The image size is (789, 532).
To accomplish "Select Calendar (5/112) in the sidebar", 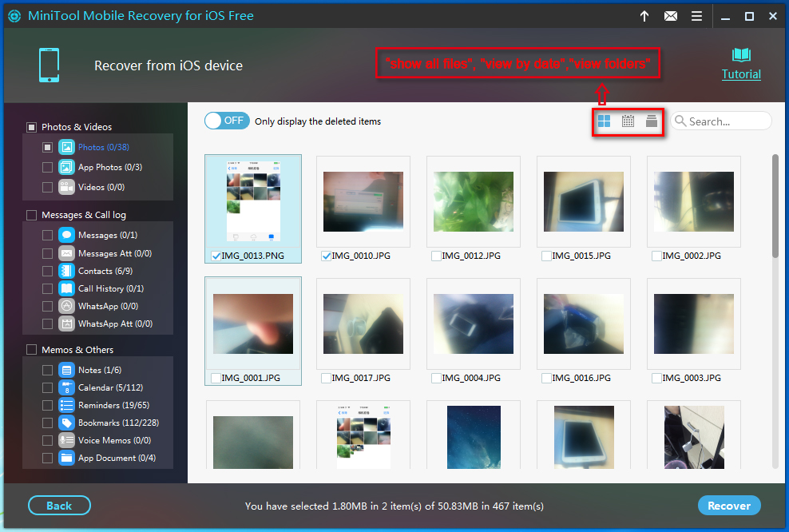I will click(110, 387).
